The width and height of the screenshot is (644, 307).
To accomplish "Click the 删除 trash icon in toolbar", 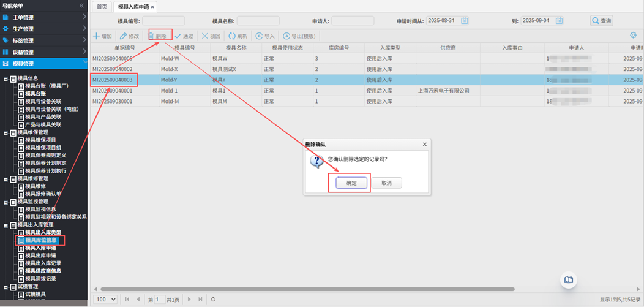I will (151, 36).
